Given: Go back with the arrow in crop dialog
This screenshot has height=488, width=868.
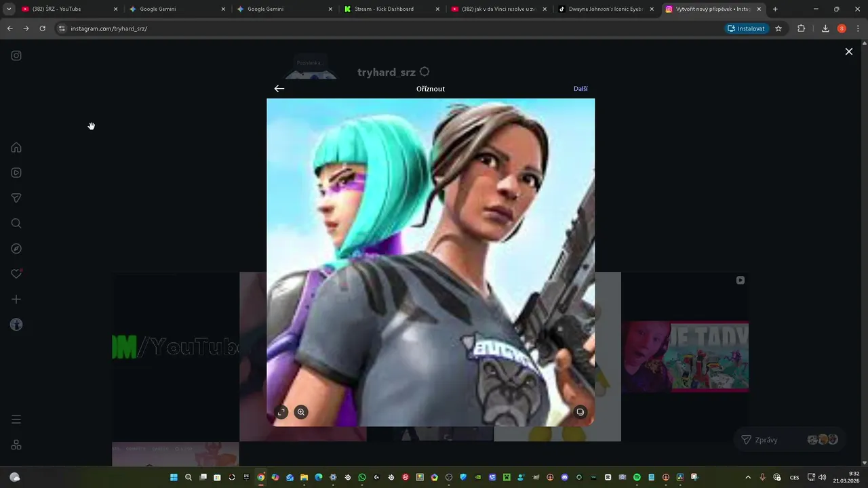Looking at the screenshot, I should pyautogui.click(x=279, y=89).
